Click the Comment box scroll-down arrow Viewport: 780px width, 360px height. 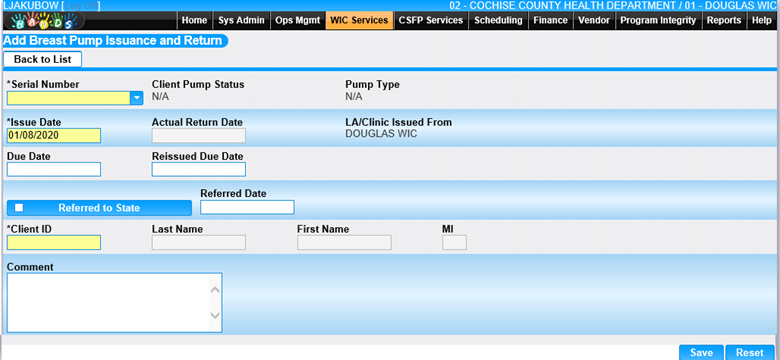click(x=215, y=315)
